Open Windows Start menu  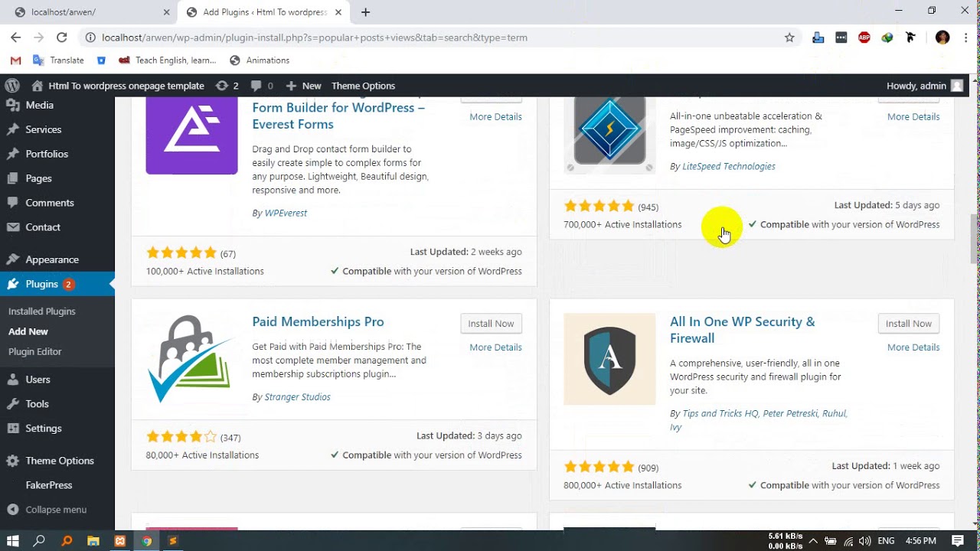(13, 541)
